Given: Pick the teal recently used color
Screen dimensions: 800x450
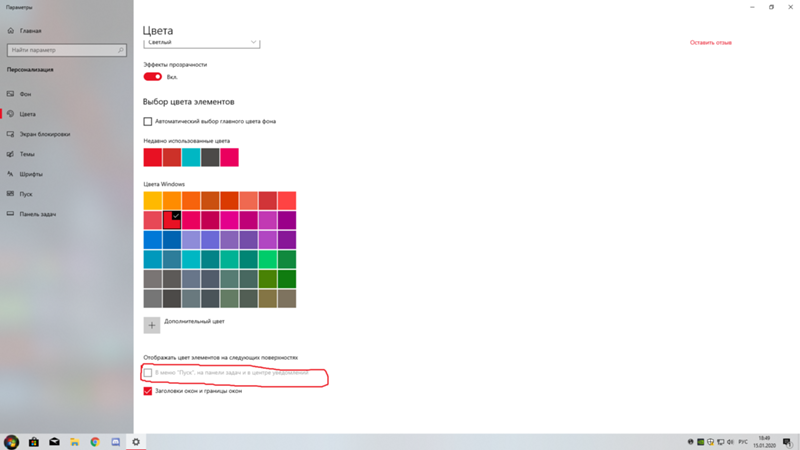Looking at the screenshot, I should pos(191,157).
